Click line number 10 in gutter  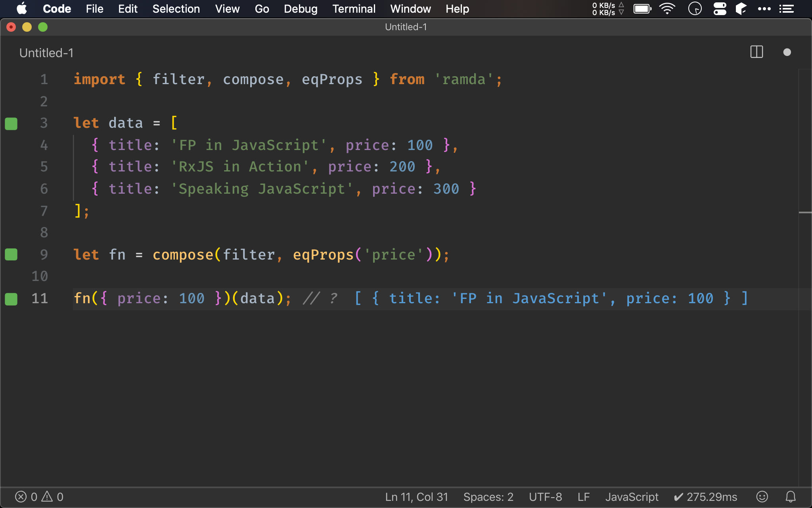(x=40, y=276)
